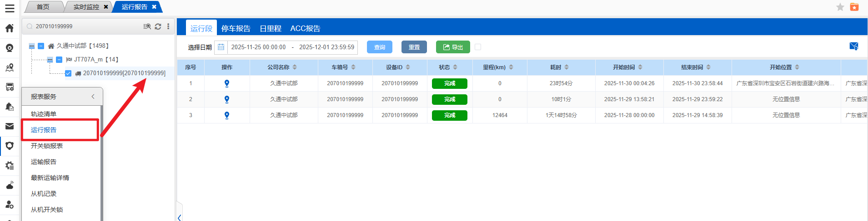Click the calendar icon beside the date range

221,47
